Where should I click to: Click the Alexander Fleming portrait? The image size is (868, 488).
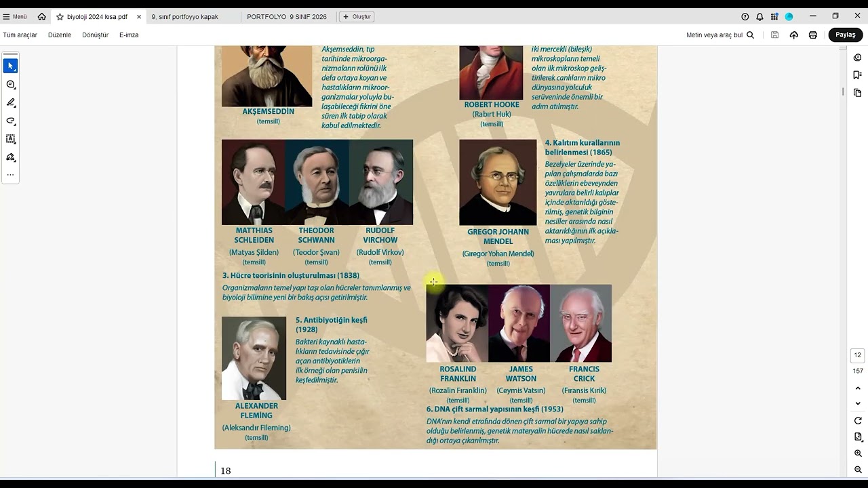pyautogui.click(x=254, y=359)
